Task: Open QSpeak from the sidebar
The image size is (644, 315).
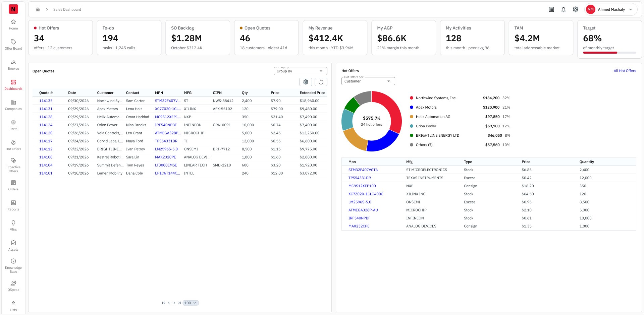Action: (13, 286)
